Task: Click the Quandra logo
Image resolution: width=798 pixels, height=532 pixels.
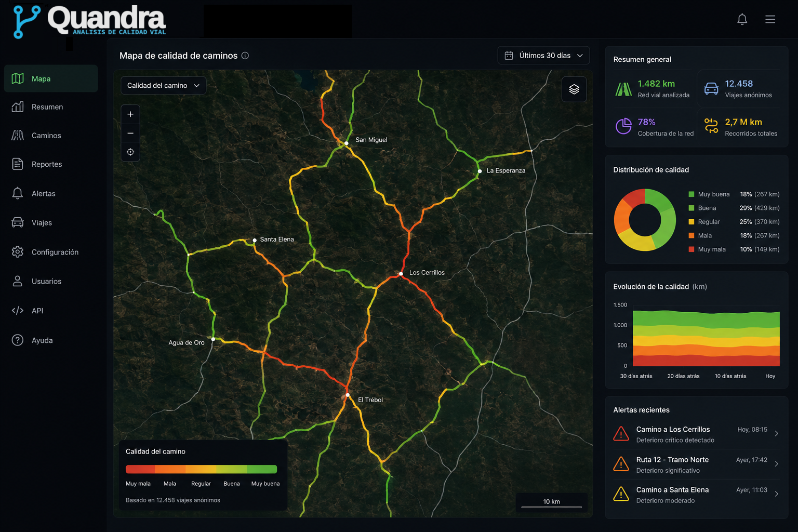Action: coord(89,21)
